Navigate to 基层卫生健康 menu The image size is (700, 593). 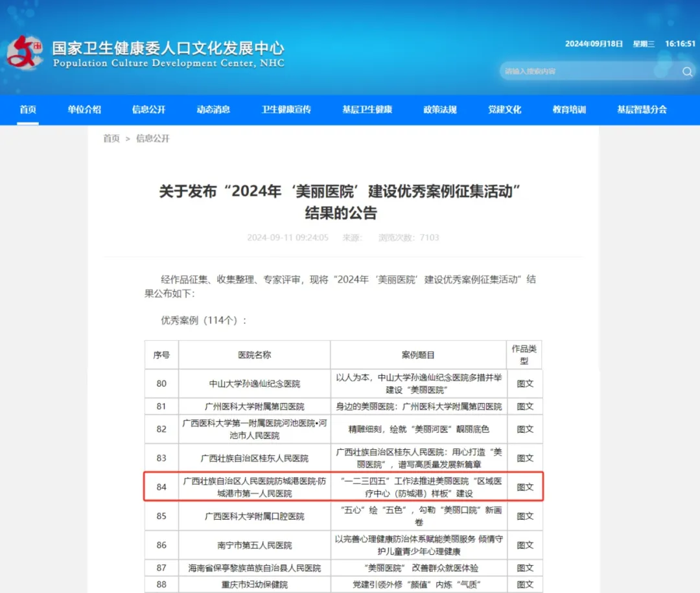click(x=367, y=110)
